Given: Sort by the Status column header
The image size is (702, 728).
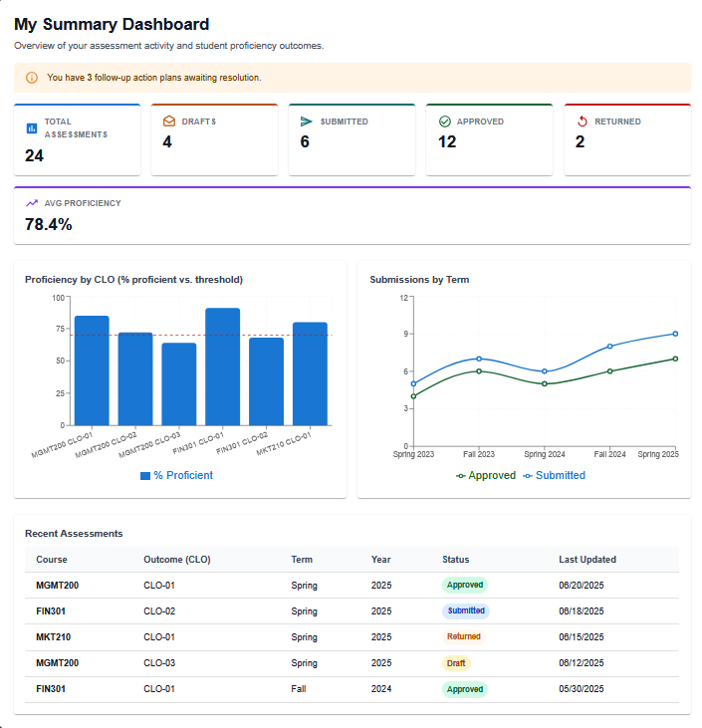Looking at the screenshot, I should coord(455,560).
